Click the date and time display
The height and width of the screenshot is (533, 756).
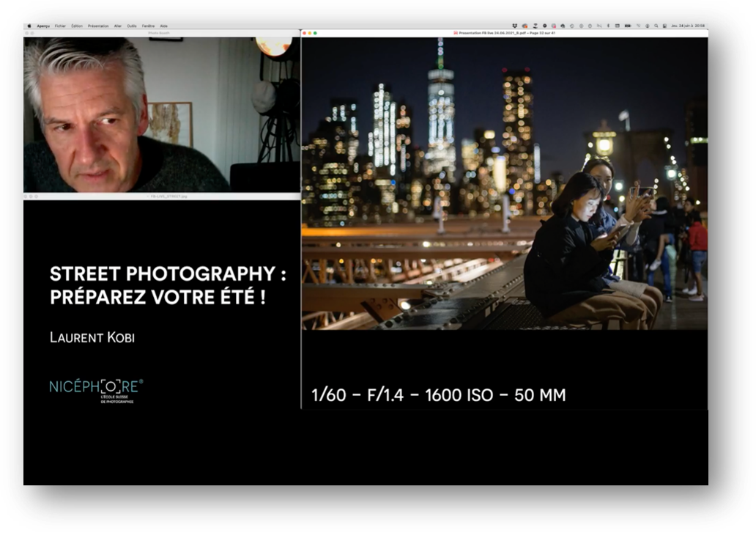[x=687, y=26]
